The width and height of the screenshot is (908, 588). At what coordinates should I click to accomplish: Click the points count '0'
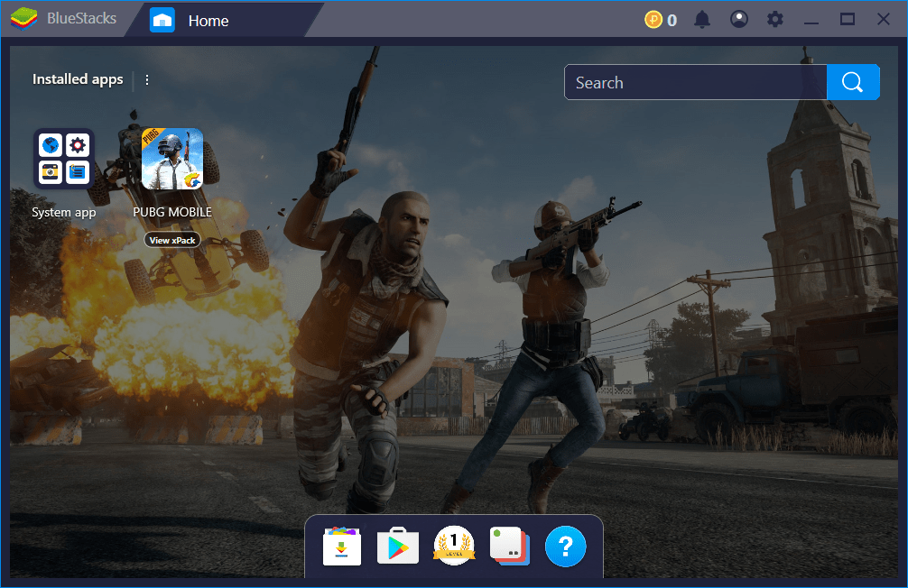pyautogui.click(x=672, y=20)
